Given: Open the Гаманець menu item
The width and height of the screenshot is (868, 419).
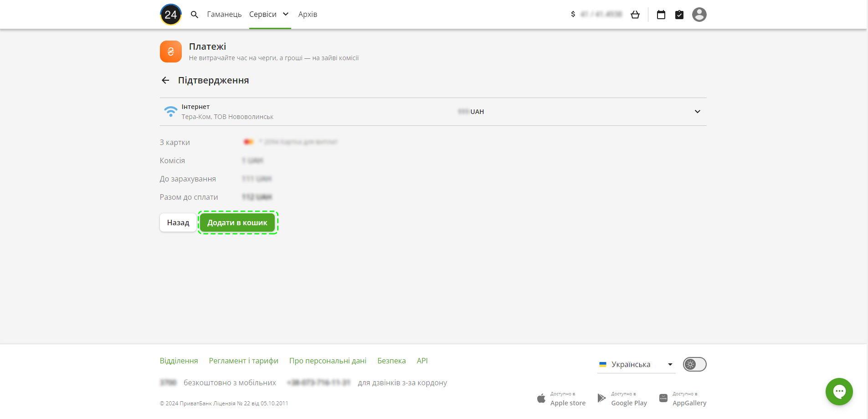Looking at the screenshot, I should pyautogui.click(x=224, y=14).
